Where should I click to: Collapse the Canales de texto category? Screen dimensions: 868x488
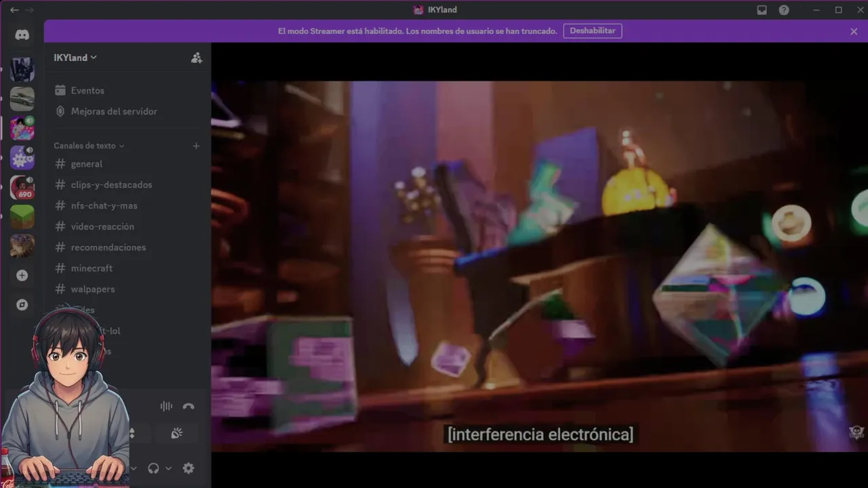(89, 146)
